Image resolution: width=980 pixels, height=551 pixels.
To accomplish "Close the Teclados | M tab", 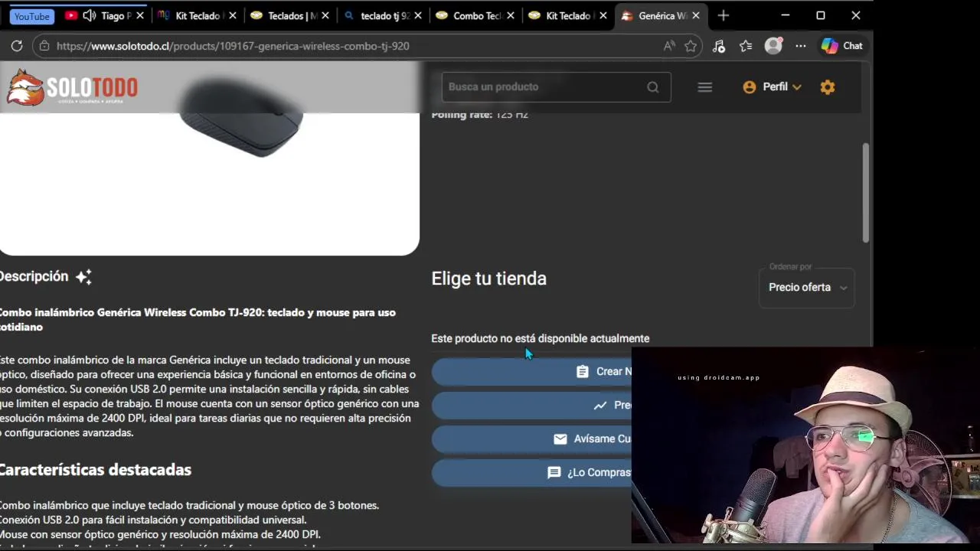I will click(x=325, y=15).
